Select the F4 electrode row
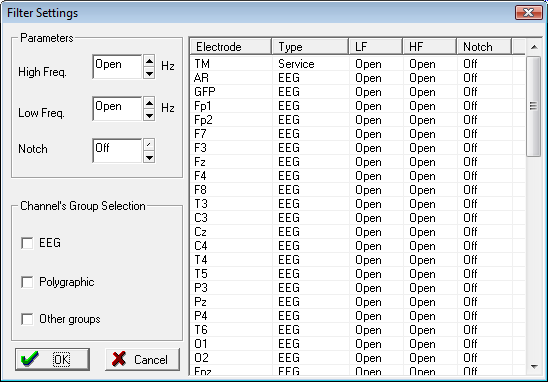The height and width of the screenshot is (382, 548). [358, 176]
